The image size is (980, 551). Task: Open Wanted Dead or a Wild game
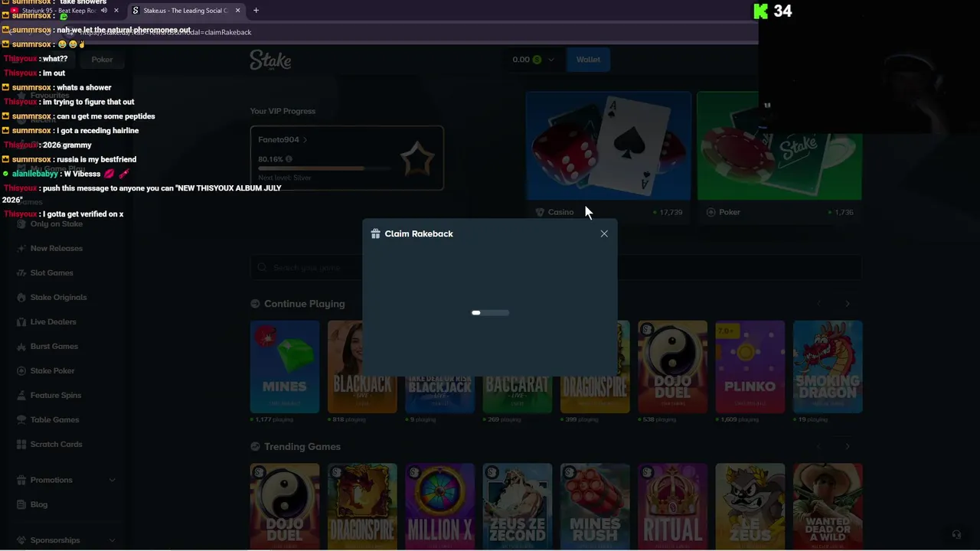pyautogui.click(x=828, y=507)
